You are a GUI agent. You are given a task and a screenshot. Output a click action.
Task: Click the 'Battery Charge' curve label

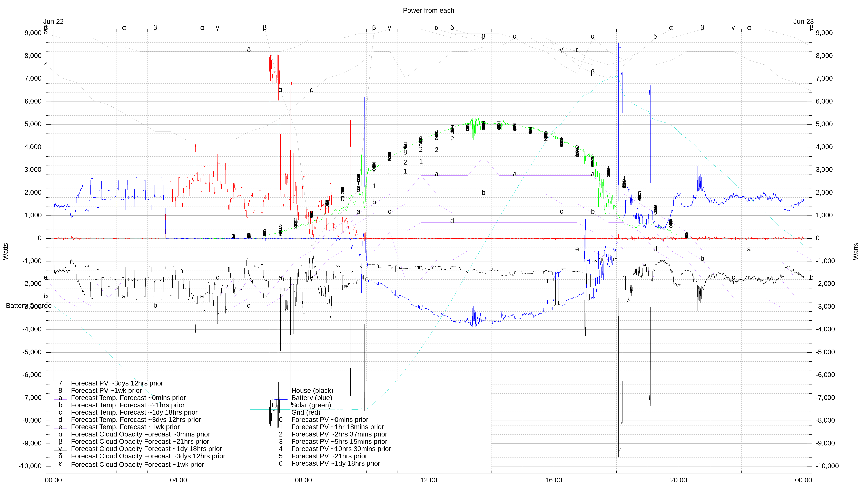click(29, 306)
